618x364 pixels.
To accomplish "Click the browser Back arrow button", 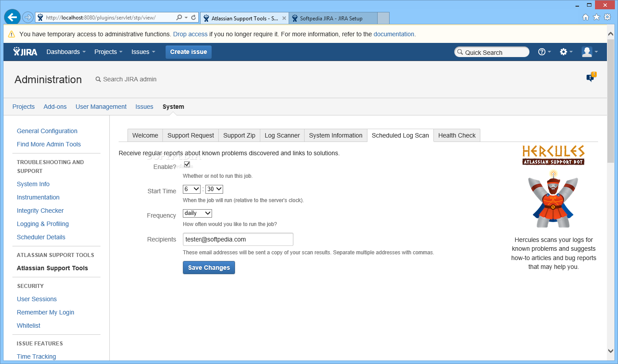I will click(x=12, y=17).
